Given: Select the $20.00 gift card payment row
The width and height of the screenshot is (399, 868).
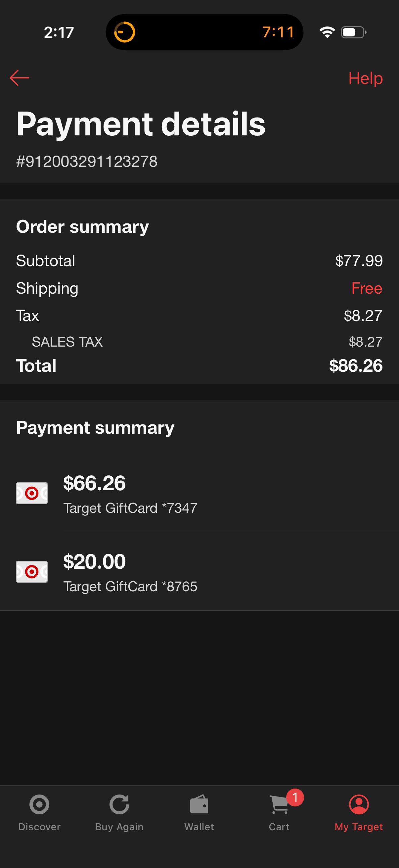Looking at the screenshot, I should [x=199, y=571].
